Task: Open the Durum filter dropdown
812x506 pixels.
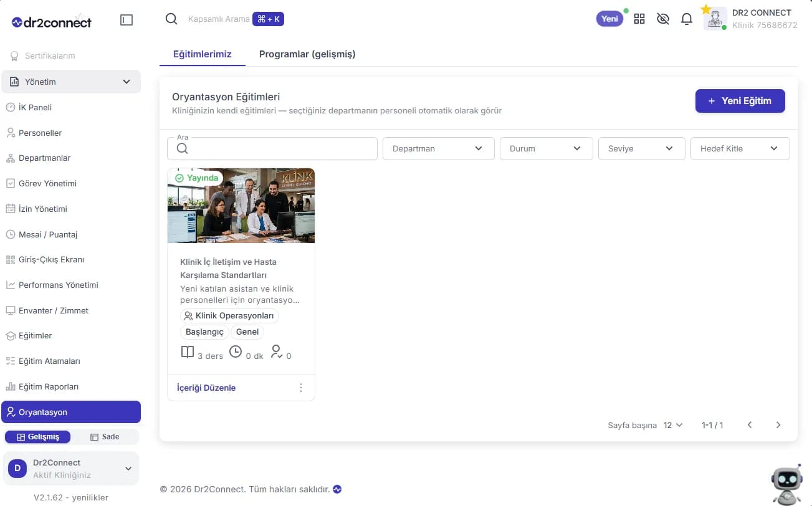Action: 546,148
